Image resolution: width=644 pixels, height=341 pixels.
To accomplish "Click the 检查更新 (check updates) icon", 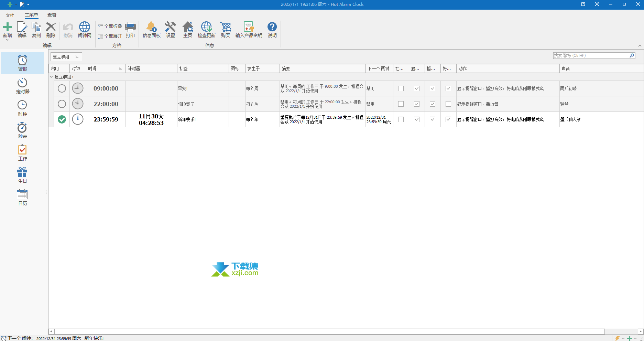I will click(x=207, y=27).
